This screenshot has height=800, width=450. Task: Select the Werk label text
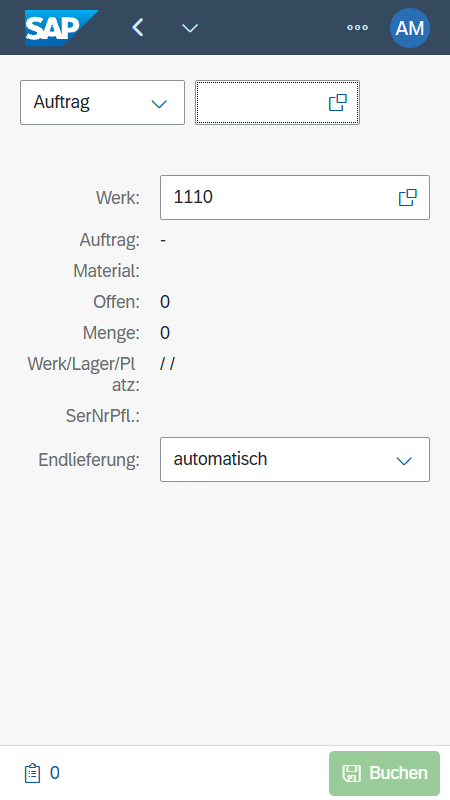pos(117,198)
